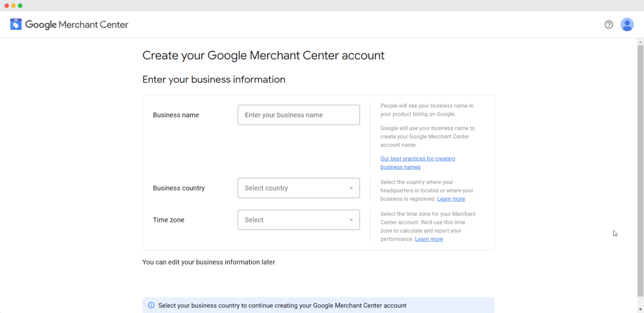Click the chevron arrow on the time zone selector

coord(351,220)
